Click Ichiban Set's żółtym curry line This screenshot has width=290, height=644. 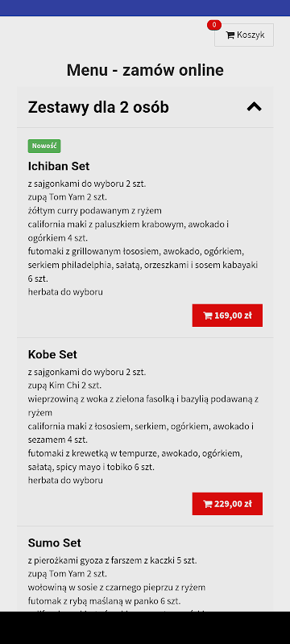(x=94, y=211)
